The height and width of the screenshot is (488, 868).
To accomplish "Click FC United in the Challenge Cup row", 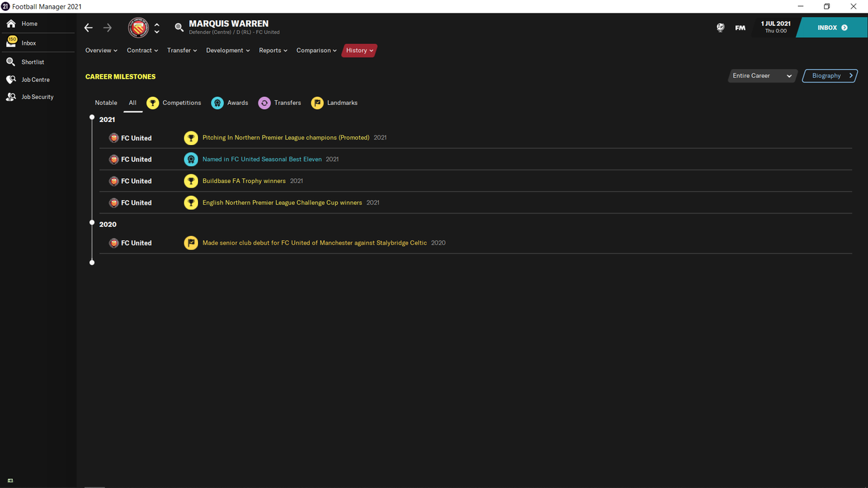I will (136, 203).
